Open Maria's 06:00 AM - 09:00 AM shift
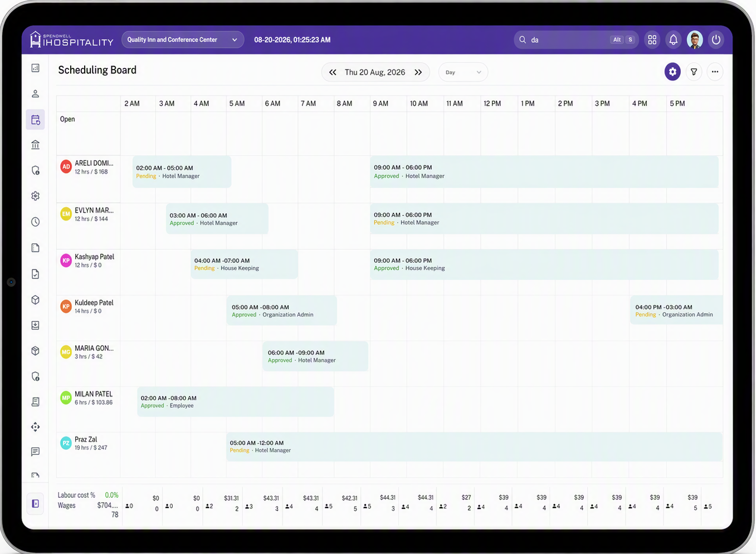 coord(315,356)
